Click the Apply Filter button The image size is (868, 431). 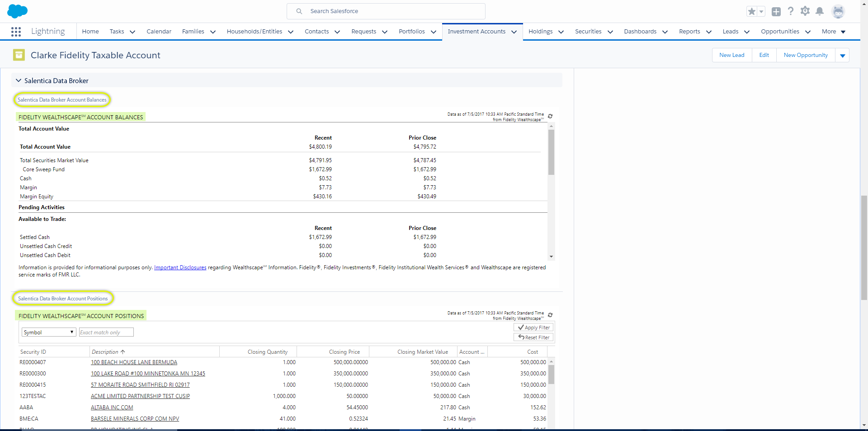click(x=534, y=328)
